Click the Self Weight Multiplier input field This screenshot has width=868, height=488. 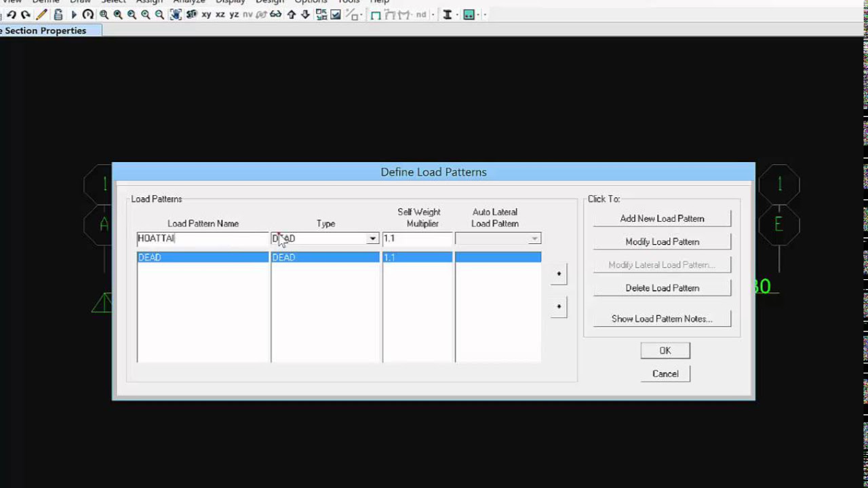click(417, 239)
